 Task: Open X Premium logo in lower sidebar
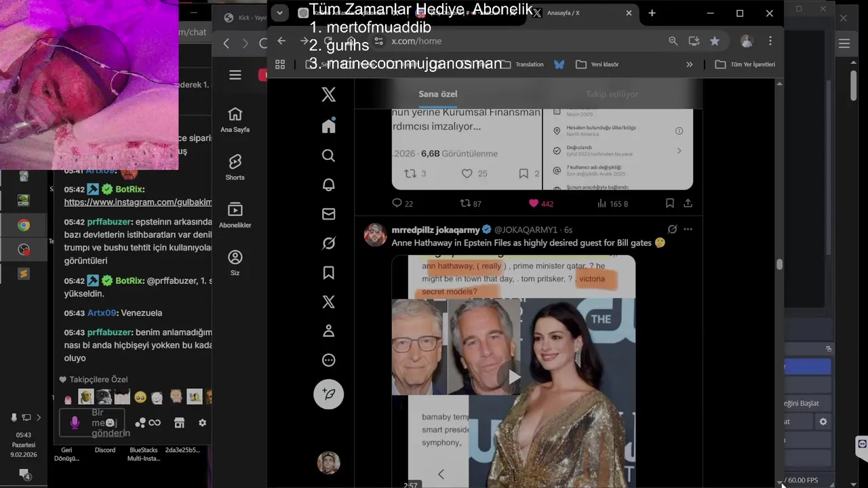pos(328,302)
